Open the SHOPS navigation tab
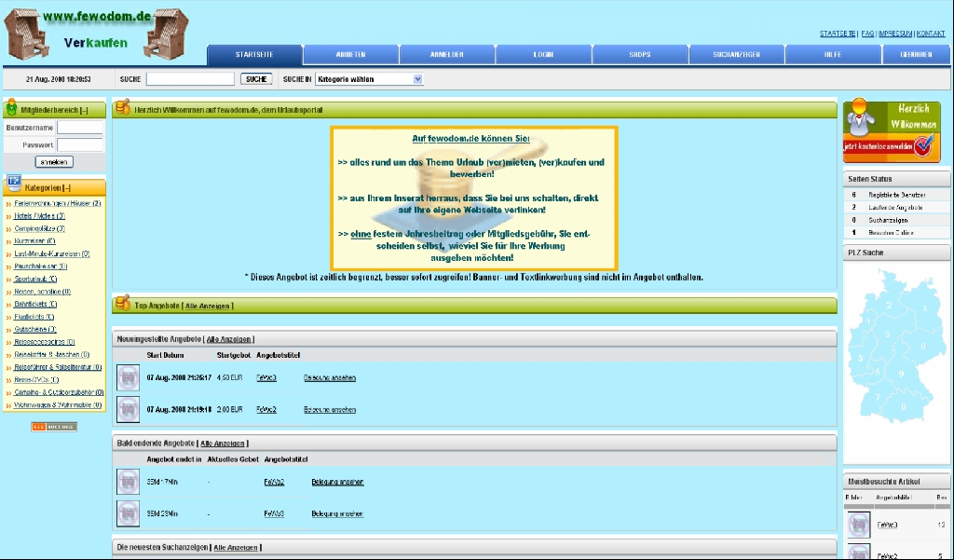The width and height of the screenshot is (954, 560). tap(639, 55)
